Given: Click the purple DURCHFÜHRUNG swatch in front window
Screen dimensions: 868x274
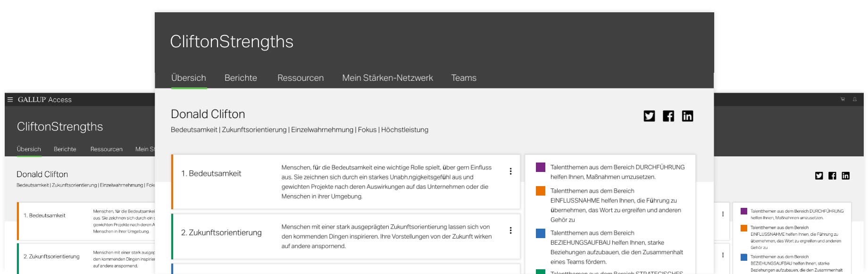Looking at the screenshot, I should pyautogui.click(x=541, y=167).
